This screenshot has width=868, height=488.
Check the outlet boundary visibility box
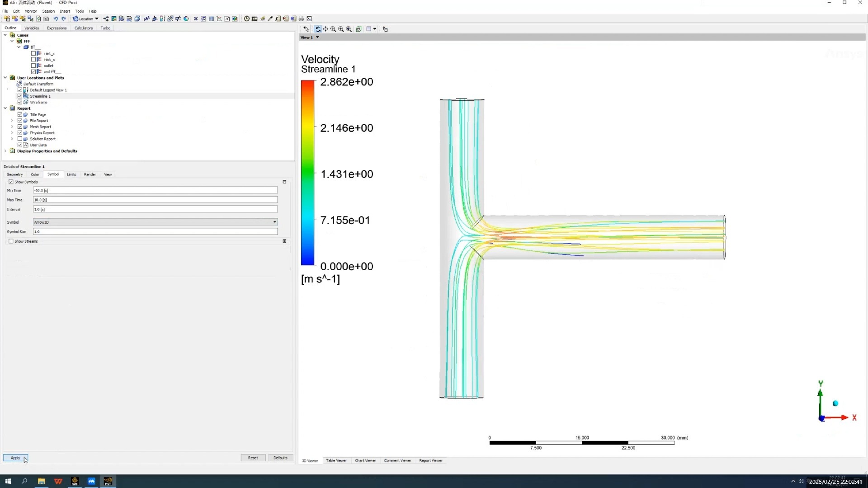point(33,66)
